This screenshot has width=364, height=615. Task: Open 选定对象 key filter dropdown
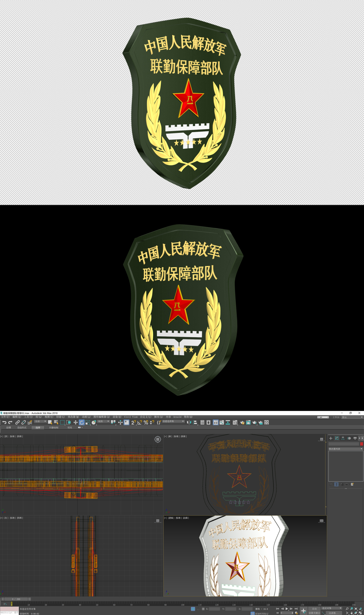[332, 608]
